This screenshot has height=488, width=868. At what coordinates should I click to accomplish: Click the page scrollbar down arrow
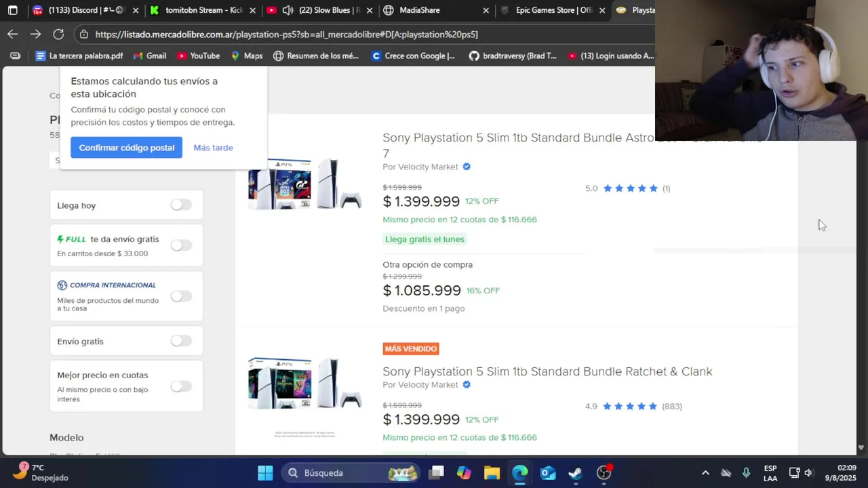pyautogui.click(x=861, y=448)
